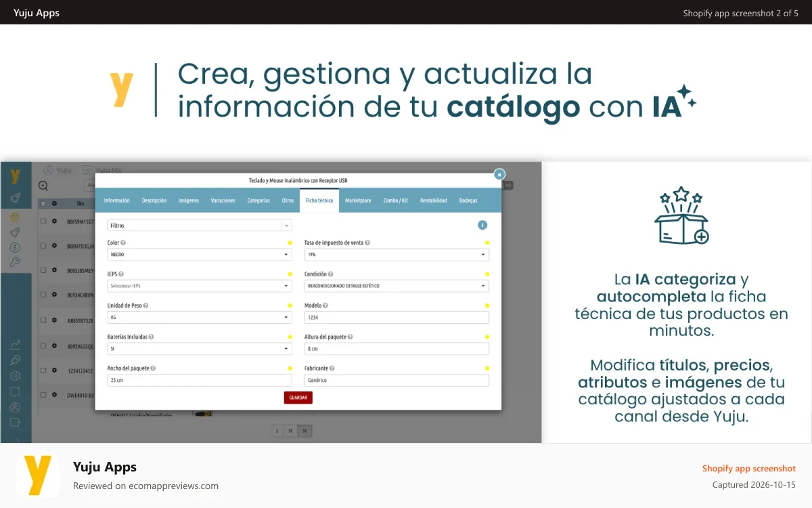This screenshot has width=812, height=508.
Task: Open the basket catalog icon in sidebar
Action: click(15, 217)
